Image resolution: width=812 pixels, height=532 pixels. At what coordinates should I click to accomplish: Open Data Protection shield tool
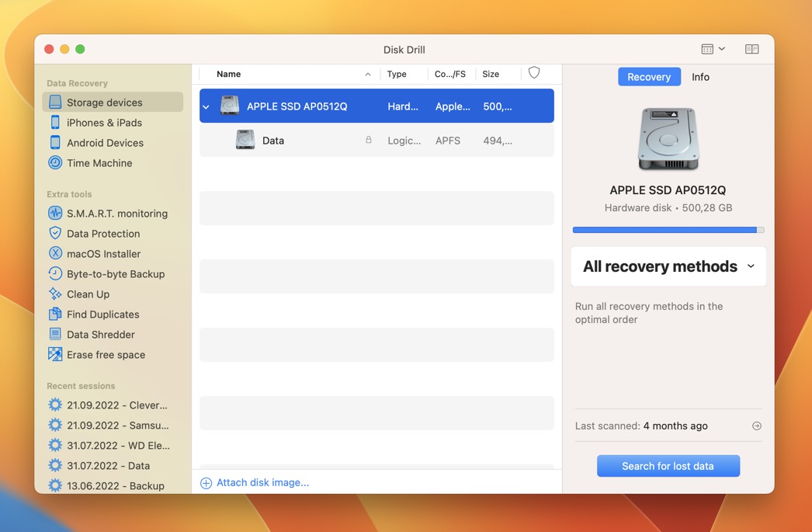point(103,234)
